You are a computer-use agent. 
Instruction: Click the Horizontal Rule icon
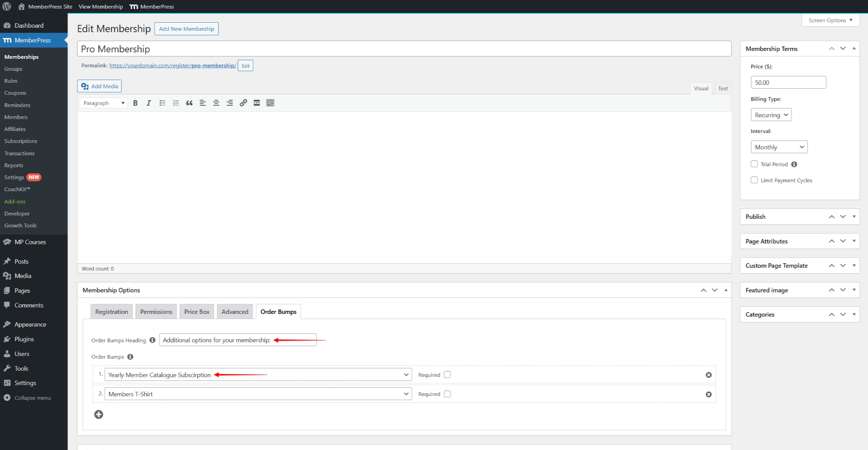coord(256,103)
